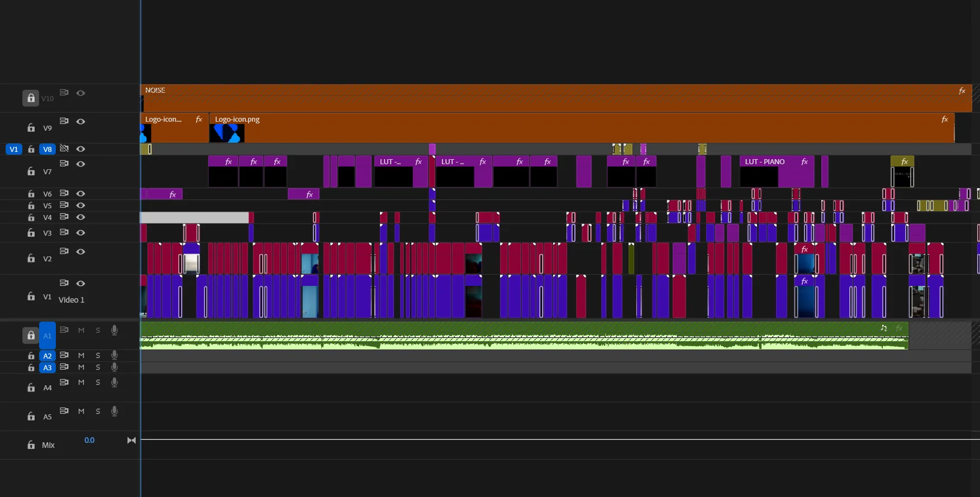
Task: Select the grey clip on V4
Action: coord(194,217)
